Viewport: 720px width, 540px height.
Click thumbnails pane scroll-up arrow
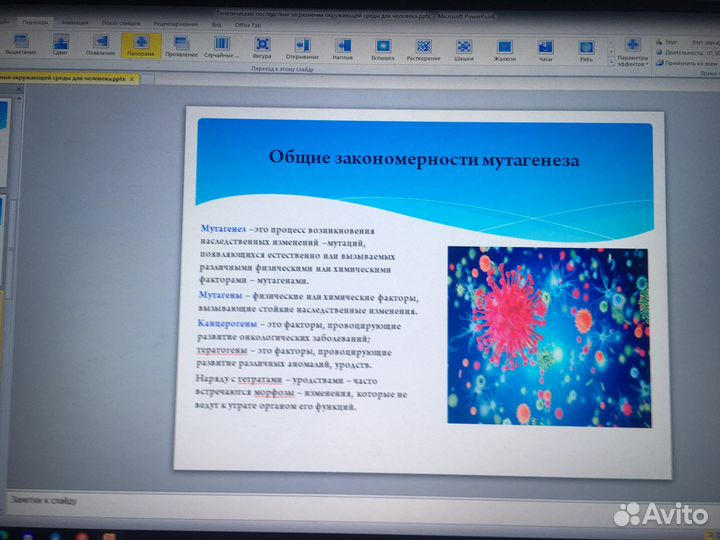pyautogui.click(x=19, y=98)
